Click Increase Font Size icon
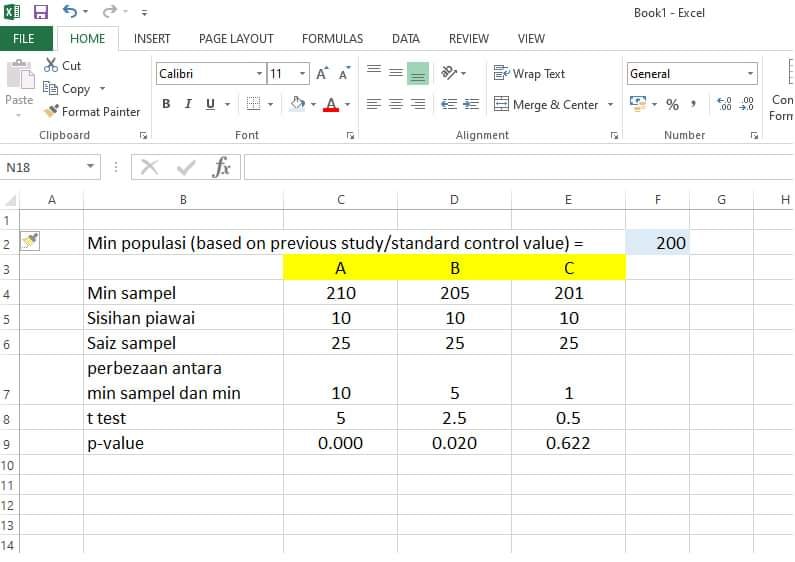 [x=322, y=74]
